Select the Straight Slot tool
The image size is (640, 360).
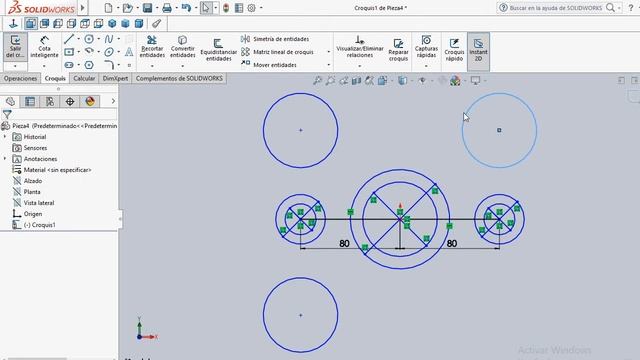[x=69, y=65]
